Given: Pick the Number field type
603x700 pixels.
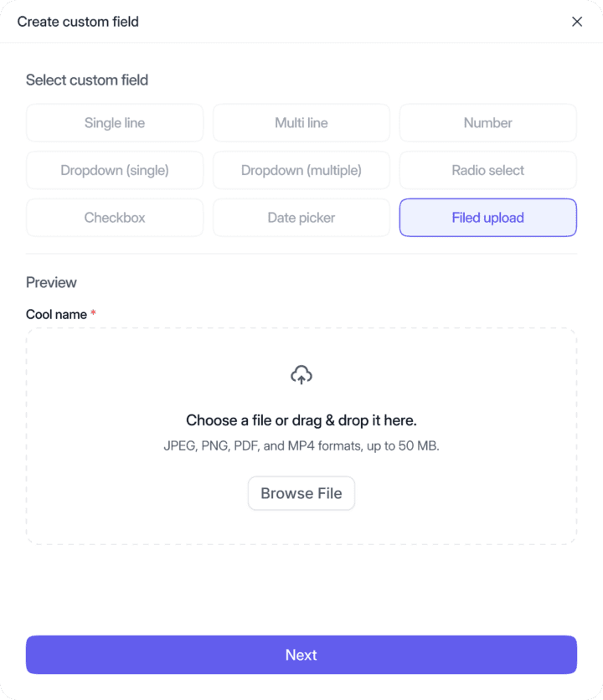Looking at the screenshot, I should click(487, 123).
